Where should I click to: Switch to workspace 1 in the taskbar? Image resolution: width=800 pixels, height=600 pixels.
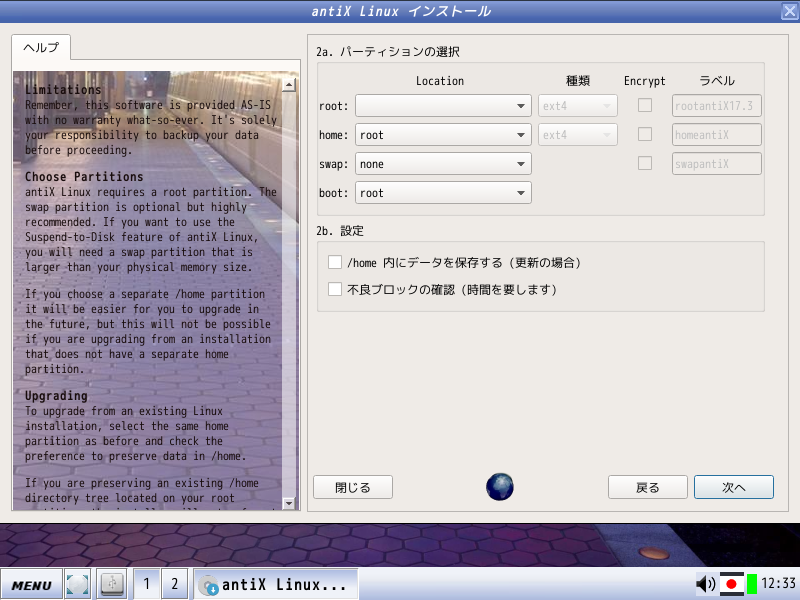click(x=146, y=584)
